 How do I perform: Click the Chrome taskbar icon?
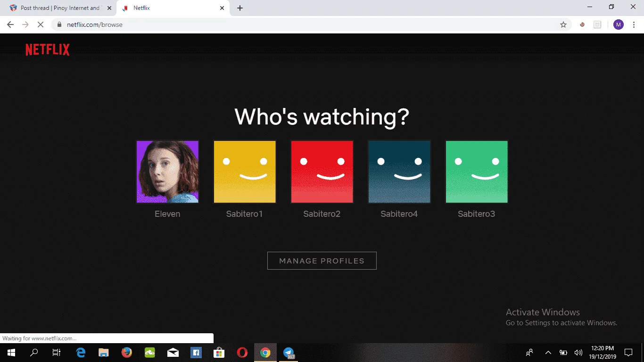(x=265, y=352)
